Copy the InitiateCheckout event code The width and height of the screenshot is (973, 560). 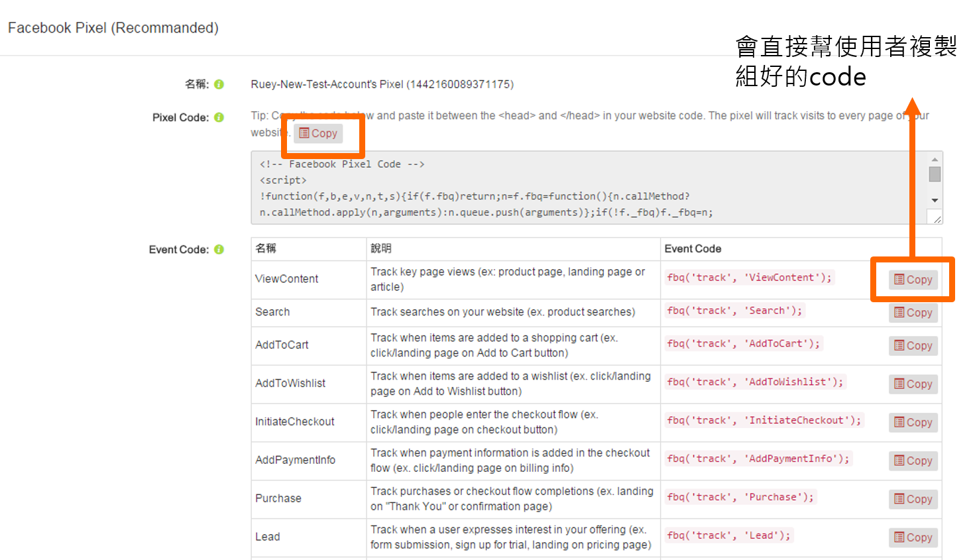[x=913, y=423]
